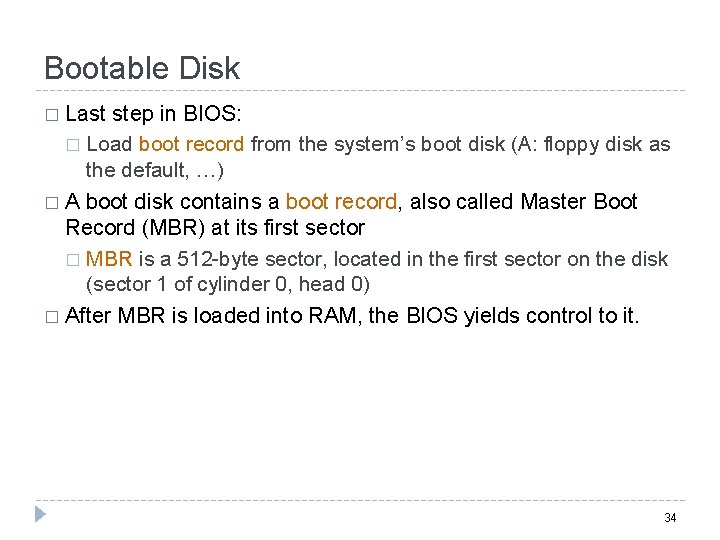
Task: Select the 'Bootable Disk' slide title
Action: coord(142,68)
